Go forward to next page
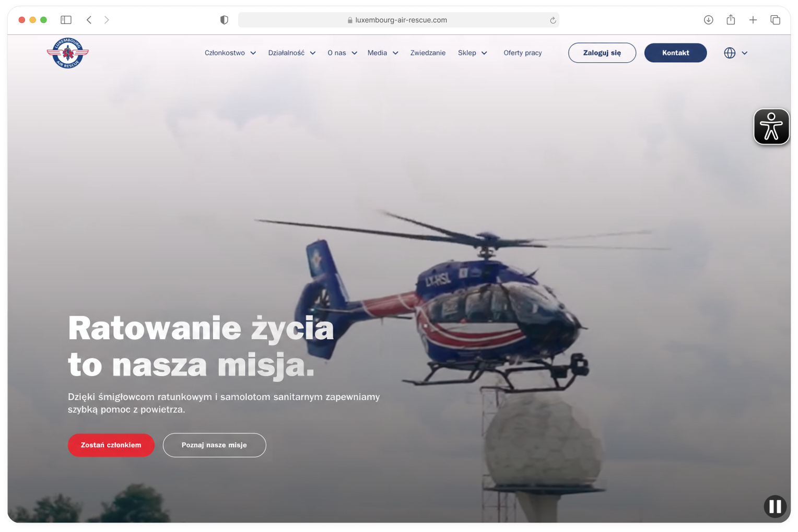 point(107,20)
